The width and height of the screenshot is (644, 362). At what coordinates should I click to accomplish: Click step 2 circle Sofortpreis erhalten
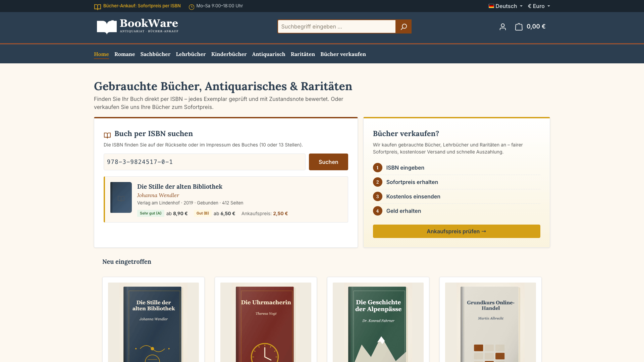click(378, 182)
